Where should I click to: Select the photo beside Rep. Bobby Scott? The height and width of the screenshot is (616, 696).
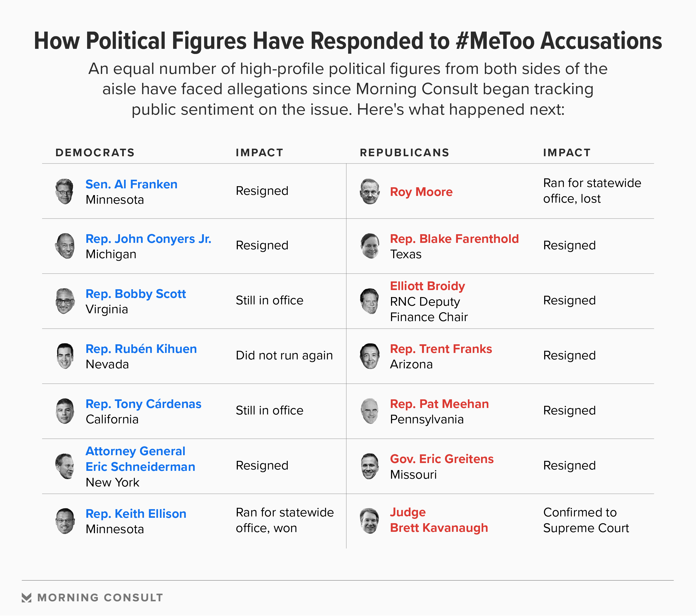point(65,301)
